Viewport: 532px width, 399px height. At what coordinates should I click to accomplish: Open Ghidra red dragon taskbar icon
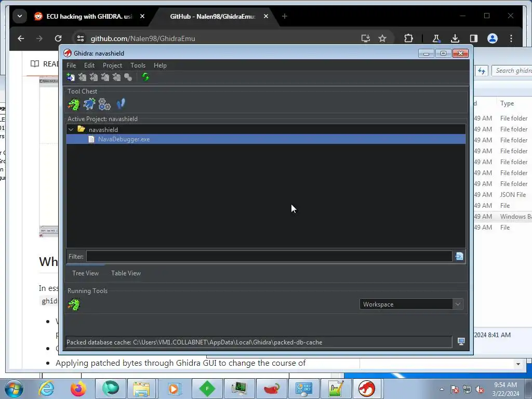coord(367,389)
